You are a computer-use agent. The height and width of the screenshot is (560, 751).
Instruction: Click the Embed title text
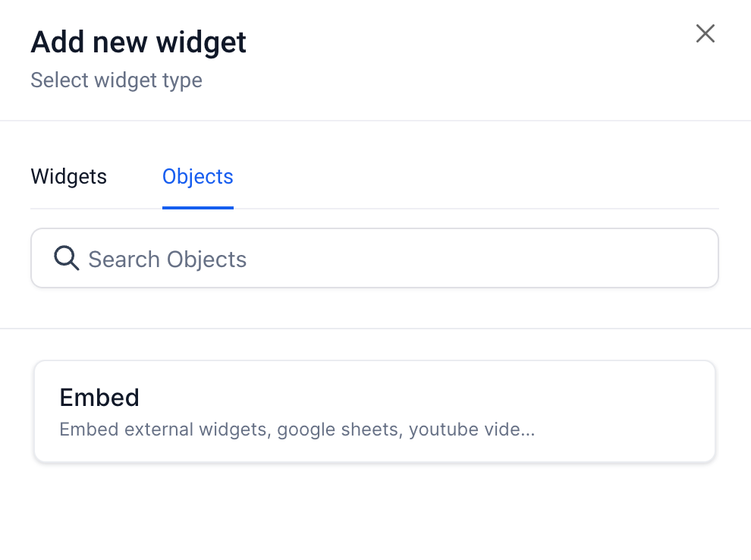[99, 398]
